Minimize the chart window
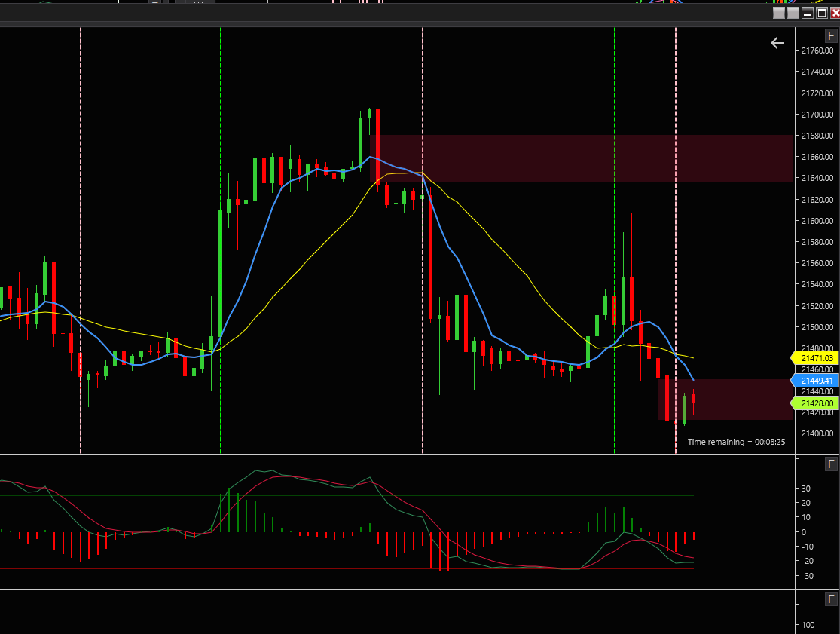 (x=808, y=13)
